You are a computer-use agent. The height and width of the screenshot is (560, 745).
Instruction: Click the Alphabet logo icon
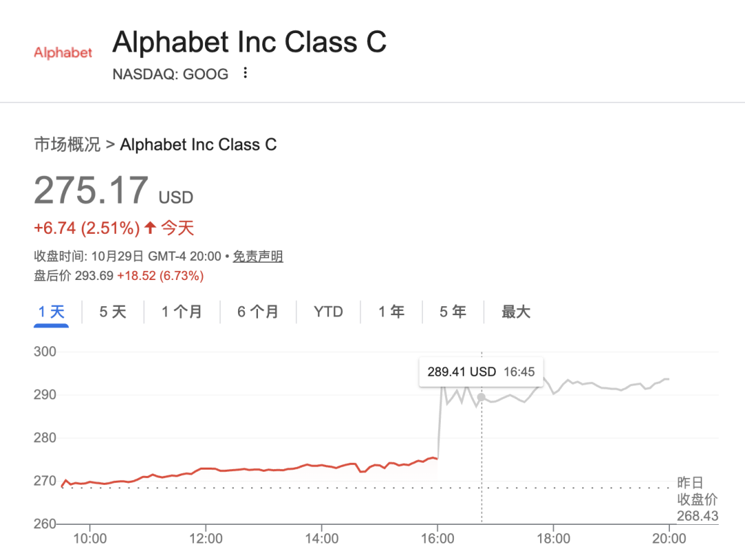coord(63,53)
